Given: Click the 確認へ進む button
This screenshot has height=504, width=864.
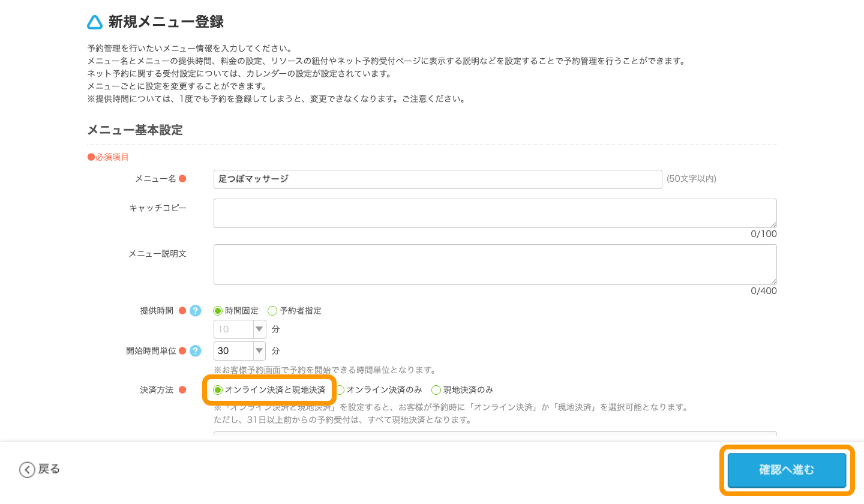Looking at the screenshot, I should [786, 470].
